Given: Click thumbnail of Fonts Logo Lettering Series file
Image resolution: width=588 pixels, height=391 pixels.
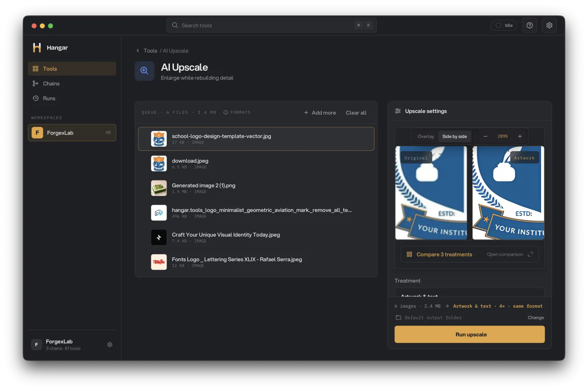Looking at the screenshot, I should (159, 262).
